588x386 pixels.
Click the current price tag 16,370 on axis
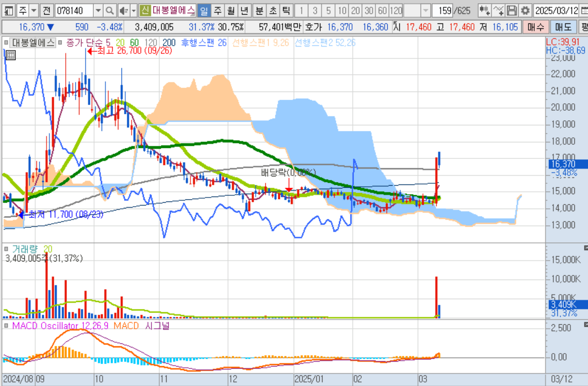(568, 164)
